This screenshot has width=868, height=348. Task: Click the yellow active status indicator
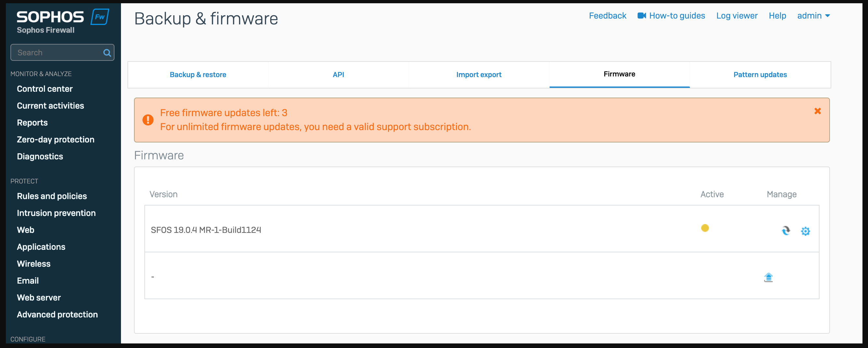[x=704, y=228]
